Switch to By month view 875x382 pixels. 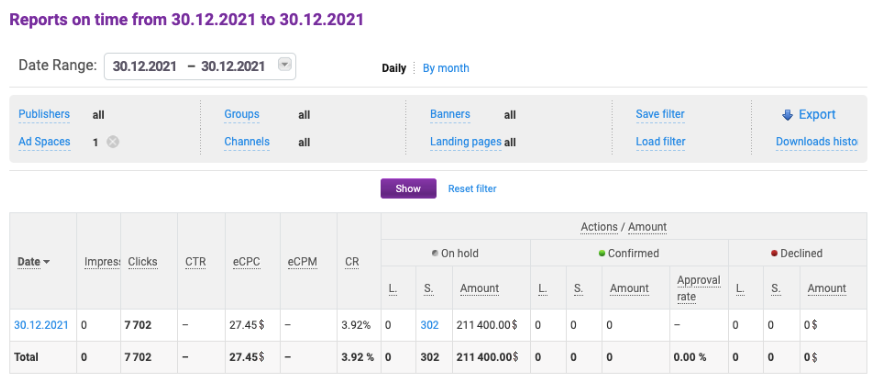pos(446,68)
